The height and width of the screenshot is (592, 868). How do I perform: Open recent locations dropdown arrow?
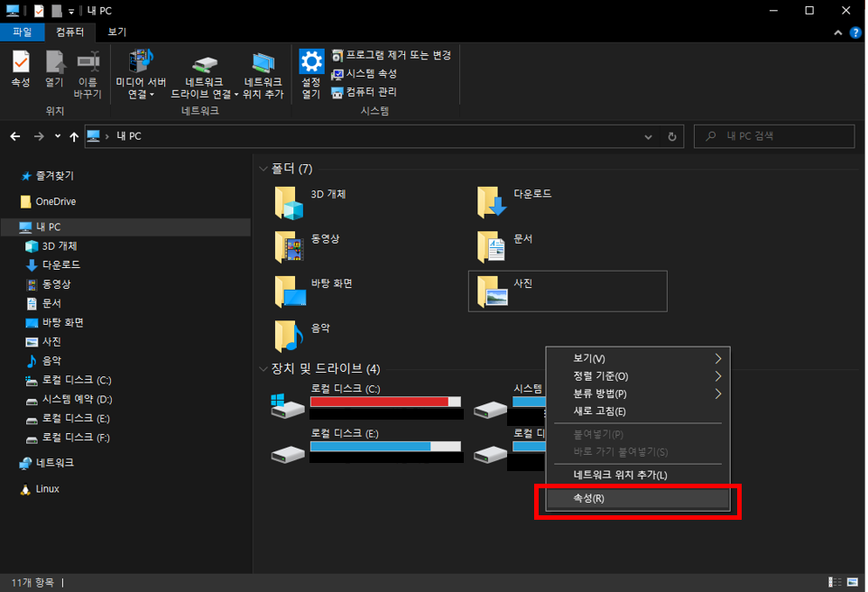[58, 136]
